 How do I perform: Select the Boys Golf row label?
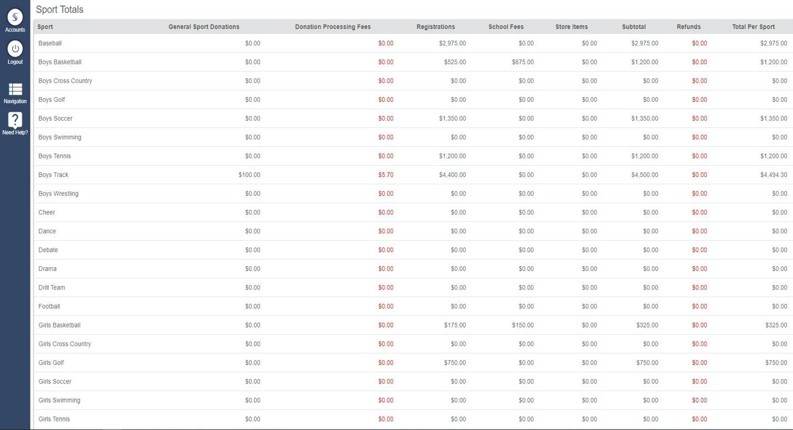click(x=52, y=100)
